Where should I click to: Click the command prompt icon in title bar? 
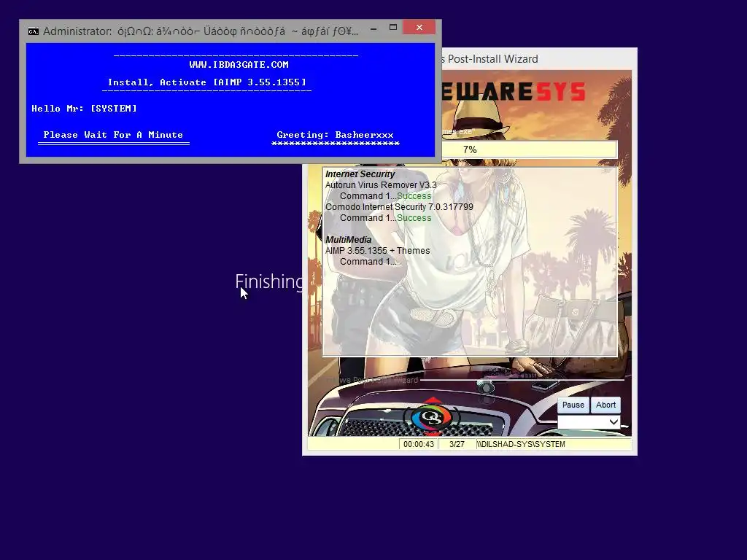coord(34,31)
